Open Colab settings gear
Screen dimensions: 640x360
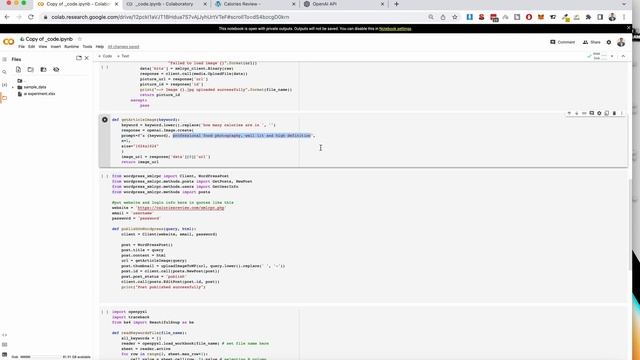(609, 42)
